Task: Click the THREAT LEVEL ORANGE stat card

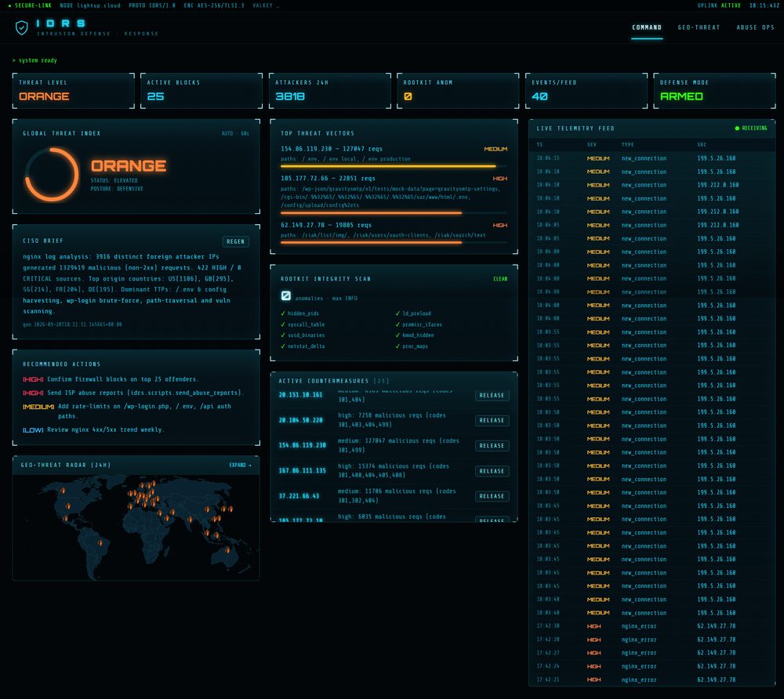Action: click(74, 90)
